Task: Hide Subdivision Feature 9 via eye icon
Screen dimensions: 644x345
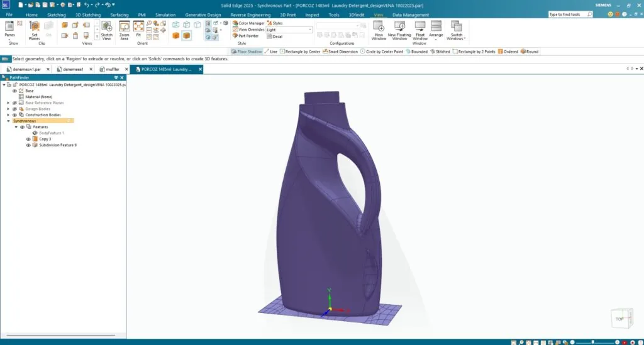Action: point(28,145)
